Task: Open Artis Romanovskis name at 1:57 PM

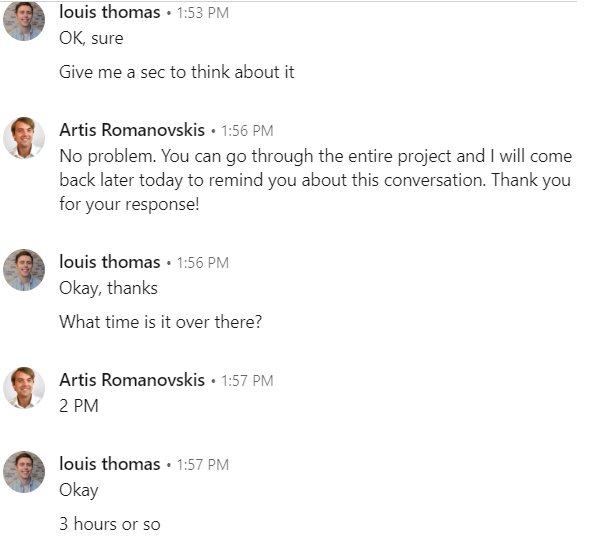Action: (132, 380)
